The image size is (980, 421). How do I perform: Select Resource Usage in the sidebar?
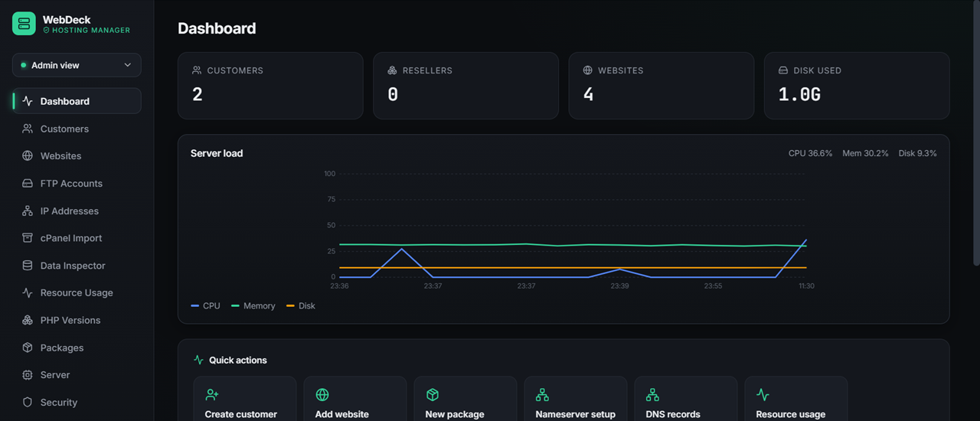[x=77, y=292]
